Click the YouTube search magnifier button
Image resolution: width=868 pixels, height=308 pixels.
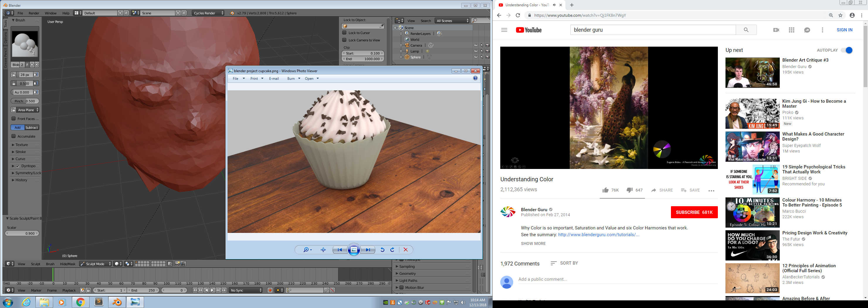[746, 30]
